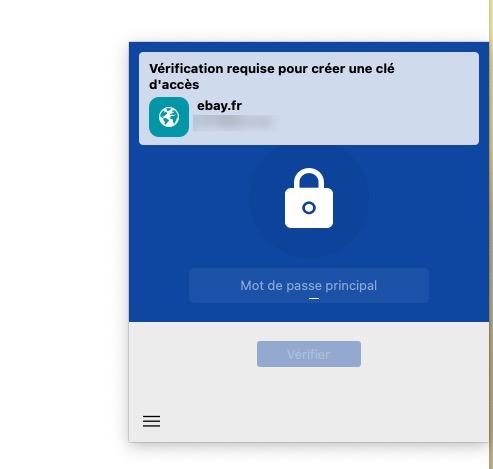
Task: Click the blank white area left of the dialog
Action: pyautogui.click(x=63, y=234)
